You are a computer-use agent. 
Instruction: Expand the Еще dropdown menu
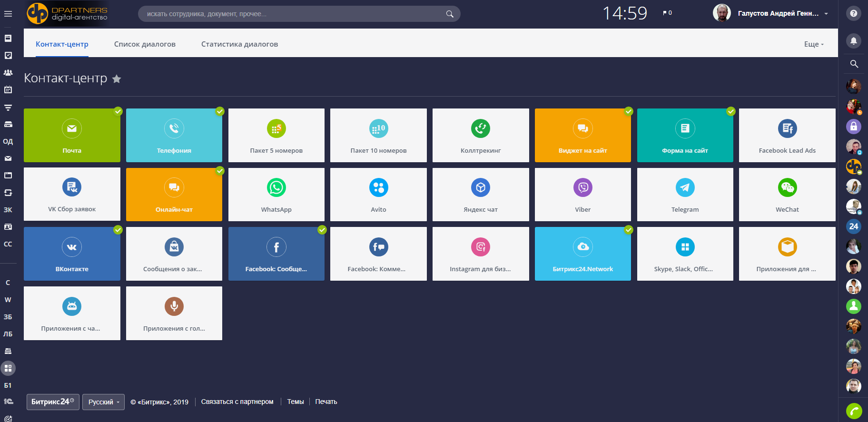point(814,44)
